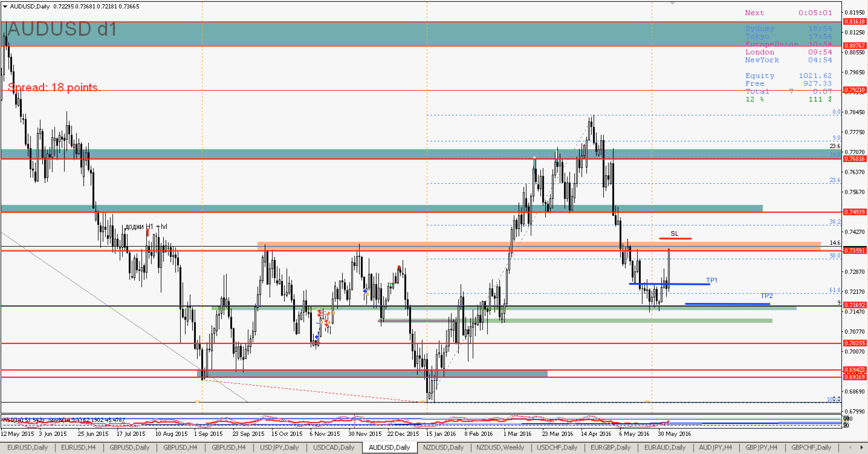This screenshot has width=868, height=454.
Task: Click the London session time row
Action: coord(788,52)
